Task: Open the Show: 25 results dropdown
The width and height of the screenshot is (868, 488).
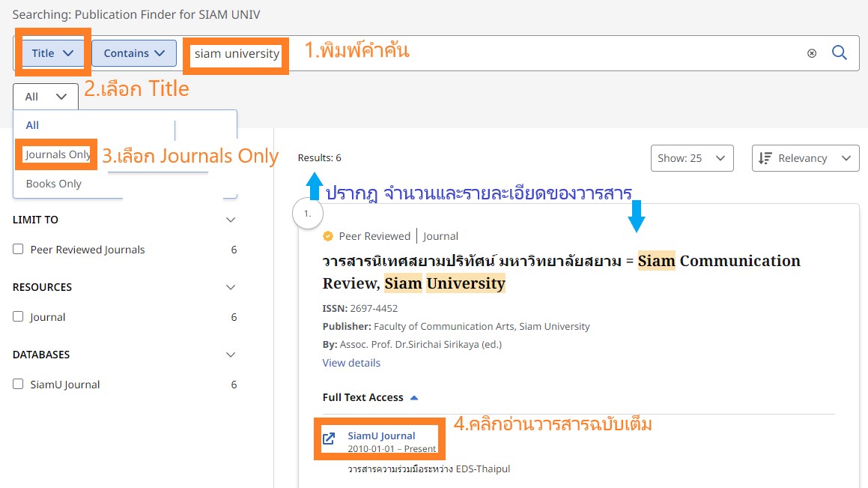Action: [x=690, y=158]
